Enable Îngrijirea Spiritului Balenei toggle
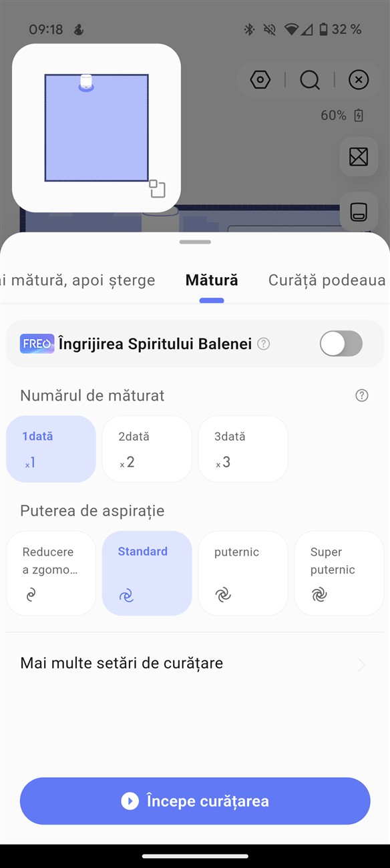390x868 pixels. coord(341,344)
